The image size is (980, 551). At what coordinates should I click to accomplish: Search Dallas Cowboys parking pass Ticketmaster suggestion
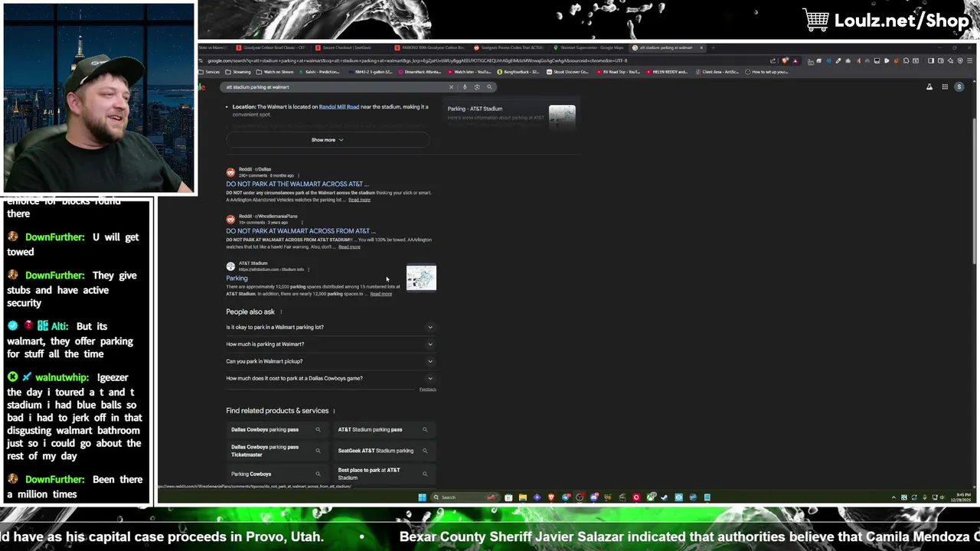pyautogui.click(x=276, y=451)
